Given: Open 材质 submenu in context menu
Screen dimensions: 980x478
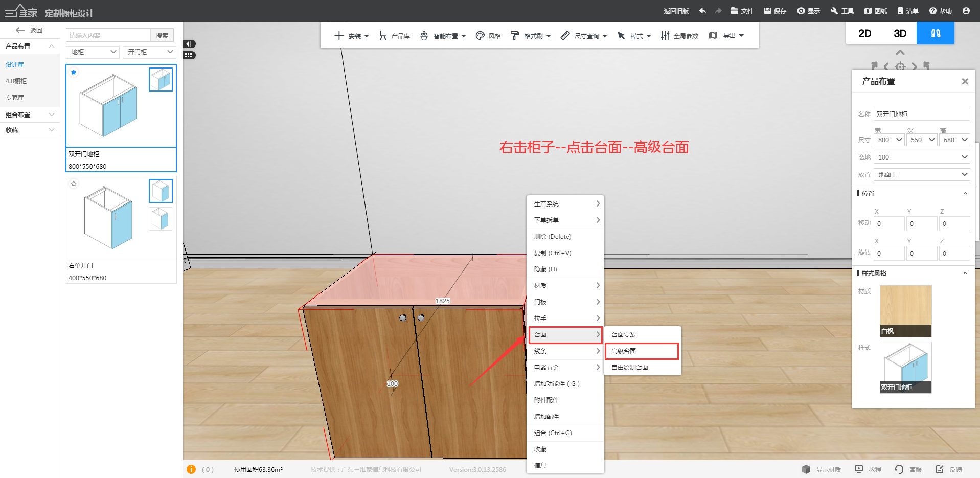Looking at the screenshot, I should pyautogui.click(x=565, y=285).
